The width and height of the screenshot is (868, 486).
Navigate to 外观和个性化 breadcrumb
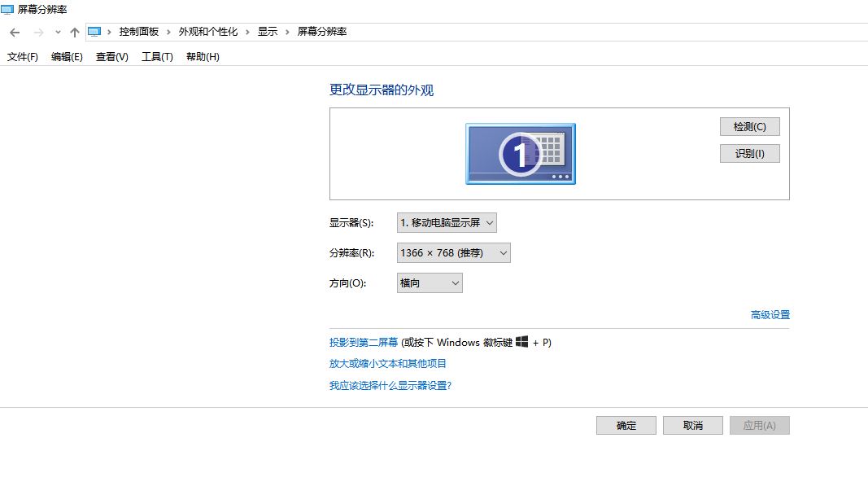pos(208,32)
